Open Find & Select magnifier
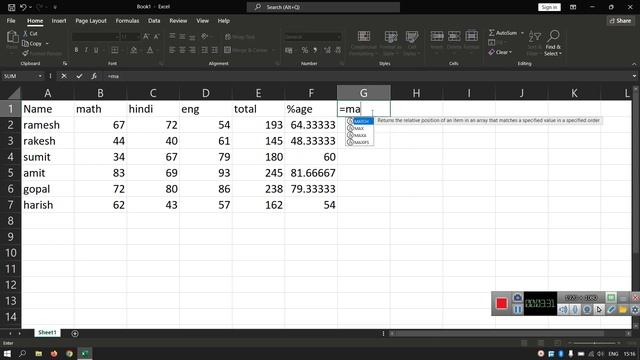Image resolution: width=640 pixels, height=360 pixels. pyautogui.click(x=553, y=42)
